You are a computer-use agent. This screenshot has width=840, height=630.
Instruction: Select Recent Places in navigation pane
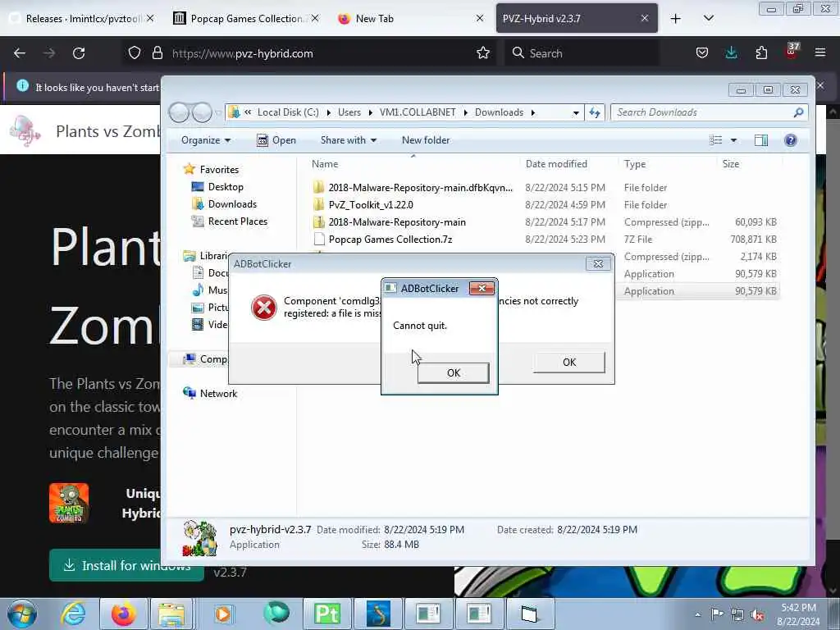(237, 221)
